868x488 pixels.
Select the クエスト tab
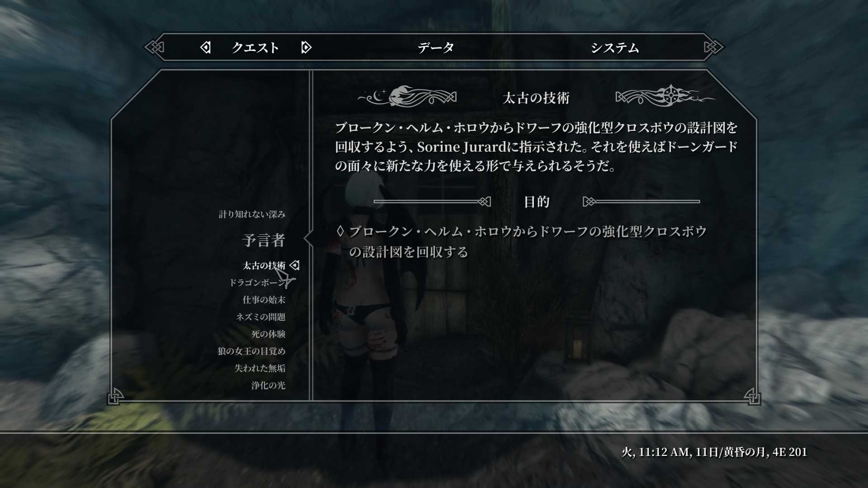(255, 47)
